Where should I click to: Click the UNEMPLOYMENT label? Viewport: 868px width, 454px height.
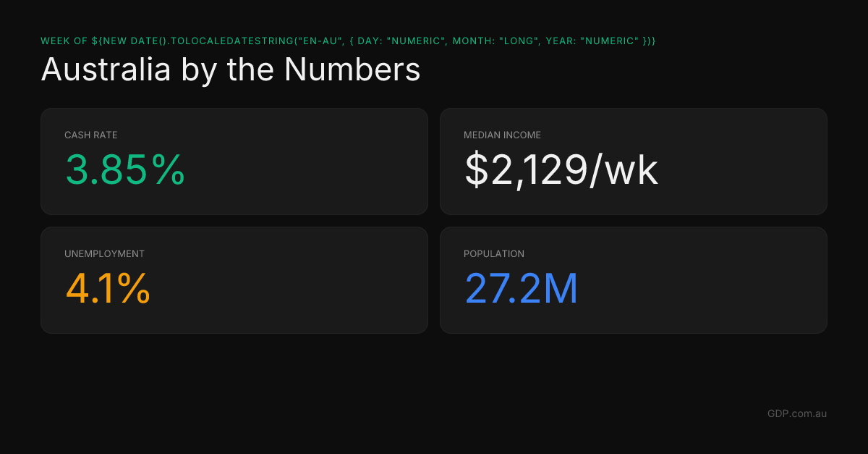click(x=103, y=253)
